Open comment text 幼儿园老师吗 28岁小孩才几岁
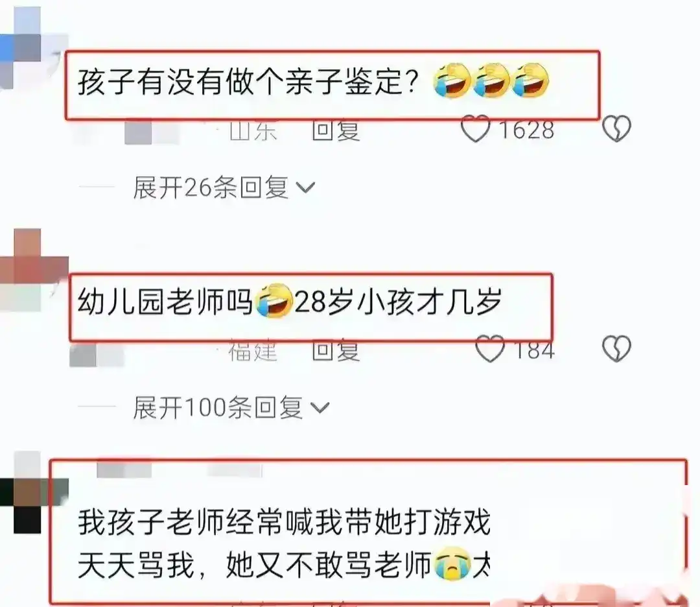700x607 pixels. click(x=290, y=302)
